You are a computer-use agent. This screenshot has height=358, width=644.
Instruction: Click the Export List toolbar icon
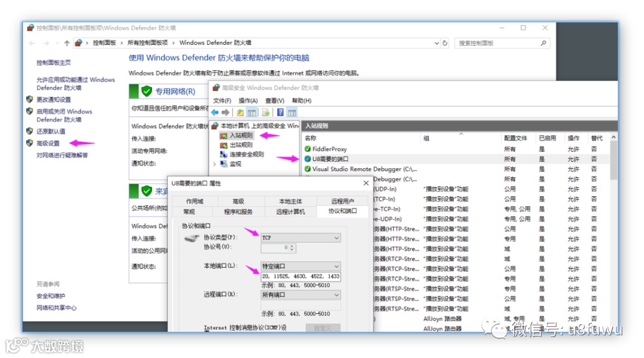pos(266,113)
